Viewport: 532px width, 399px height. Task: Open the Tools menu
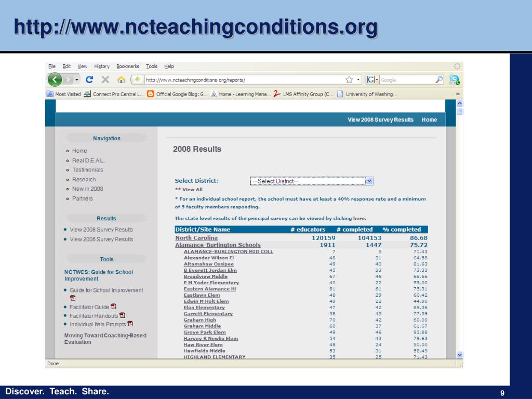click(x=152, y=66)
